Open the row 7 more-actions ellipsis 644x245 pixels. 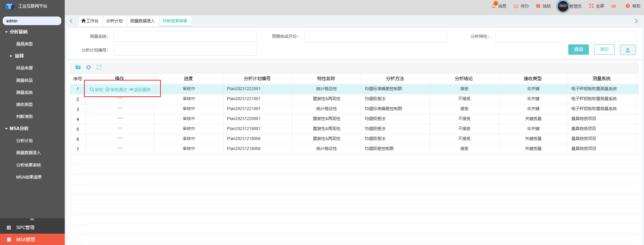[120, 148]
